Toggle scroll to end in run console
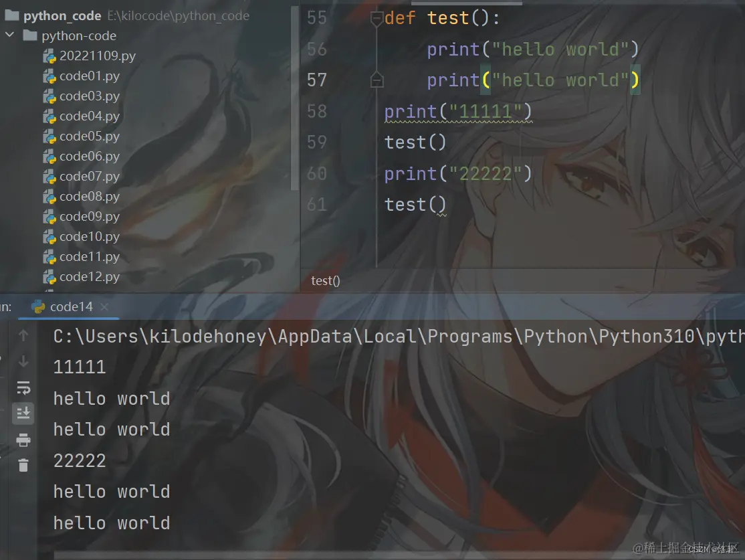The height and width of the screenshot is (560, 745). tap(23, 413)
